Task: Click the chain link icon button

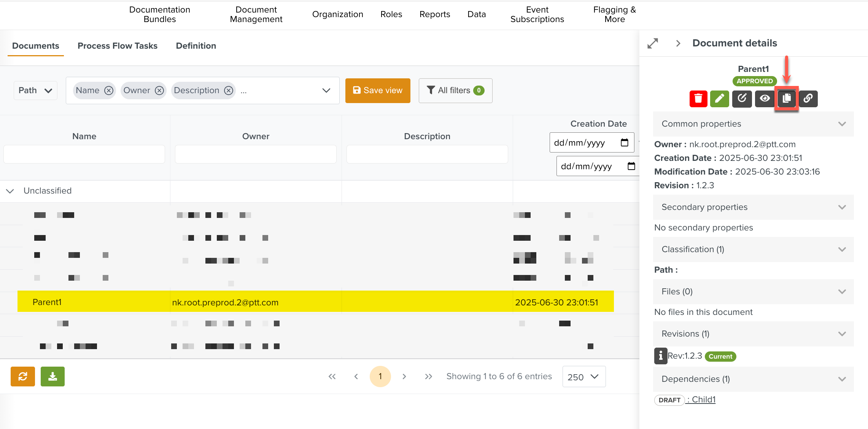Action: click(808, 99)
